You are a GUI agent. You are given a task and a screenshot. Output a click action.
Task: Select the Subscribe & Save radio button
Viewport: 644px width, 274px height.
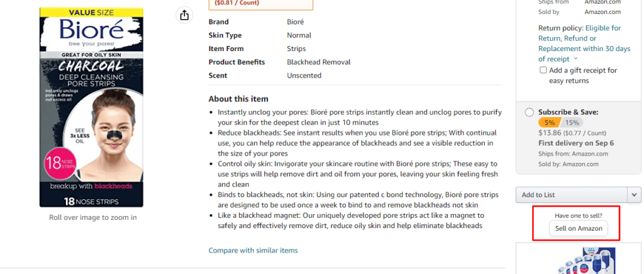pyautogui.click(x=530, y=112)
